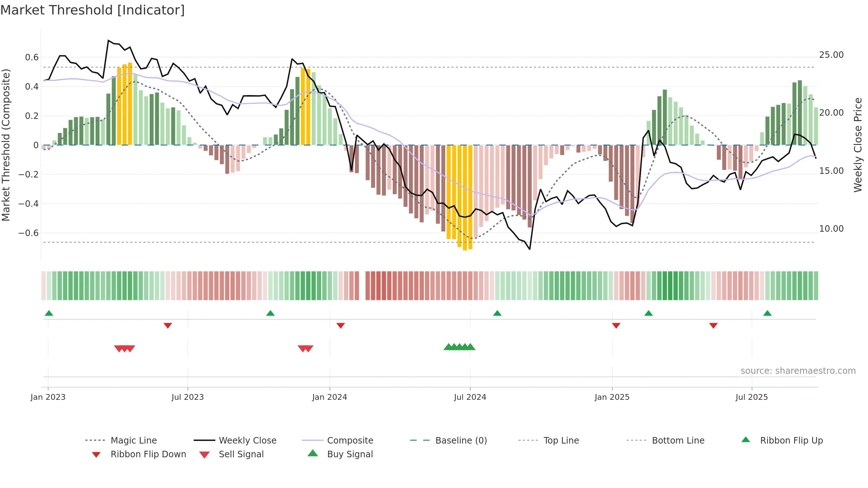Click the Jul 2024 x-axis label
The image size is (868, 488).
pyautogui.click(x=470, y=397)
